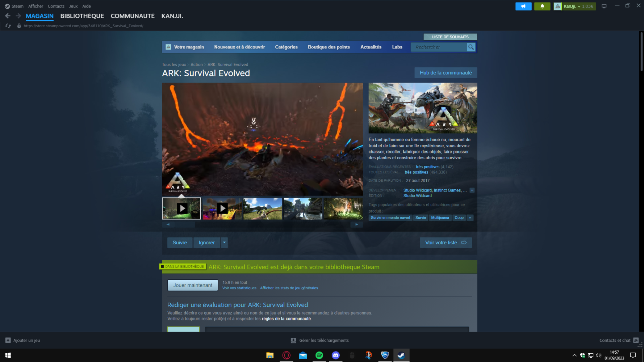Switch to the BIBLIOTHÈQUE tab
This screenshot has width=644, height=362.
click(x=82, y=16)
